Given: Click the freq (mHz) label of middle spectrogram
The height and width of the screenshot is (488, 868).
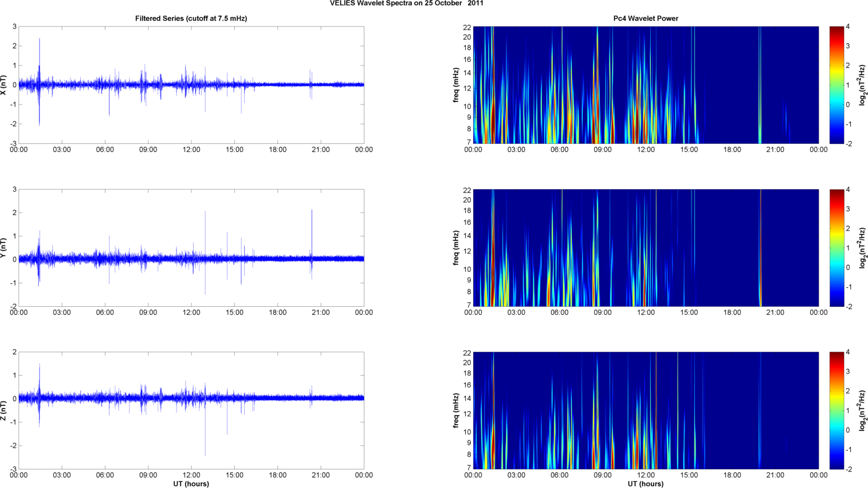Looking at the screenshot, I should click(456, 248).
